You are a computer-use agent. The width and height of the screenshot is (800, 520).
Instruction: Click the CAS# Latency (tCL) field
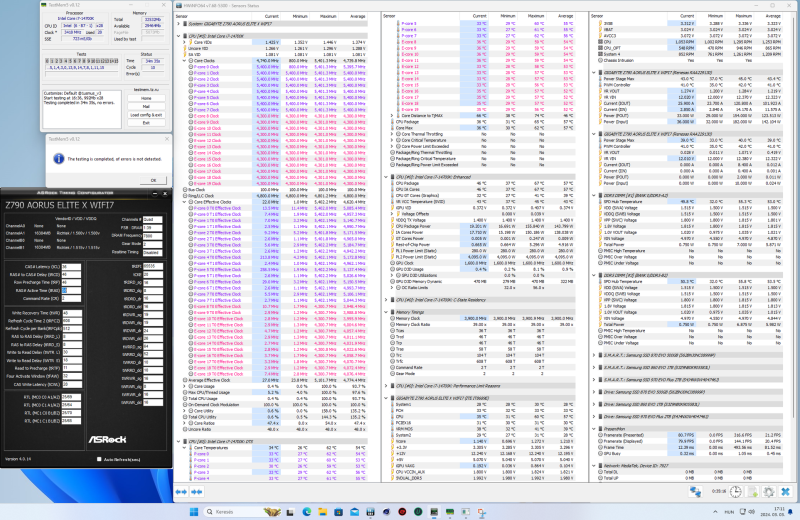(71, 267)
